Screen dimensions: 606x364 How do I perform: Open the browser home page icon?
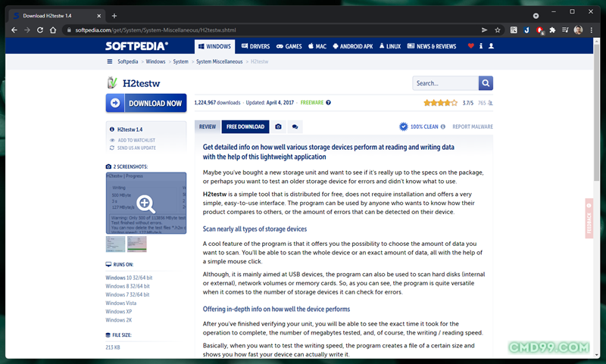click(x=53, y=30)
